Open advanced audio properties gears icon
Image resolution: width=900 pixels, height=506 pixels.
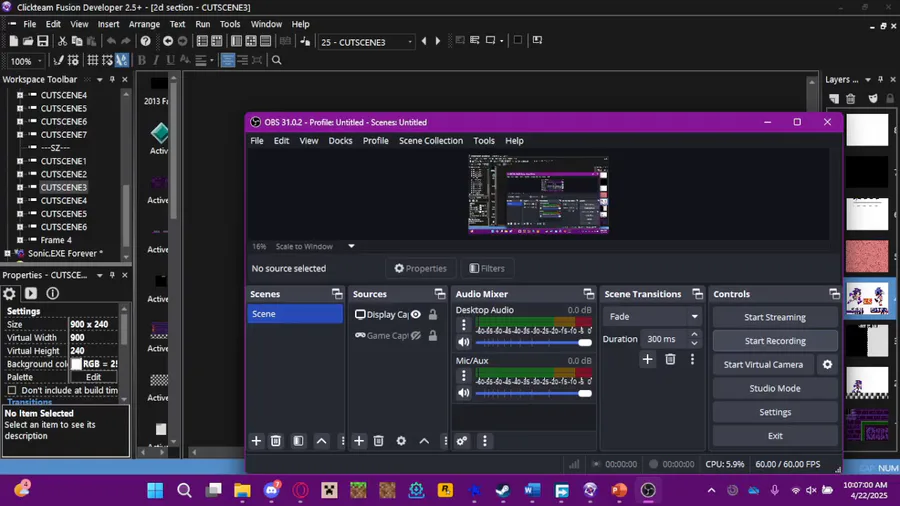[x=462, y=441]
